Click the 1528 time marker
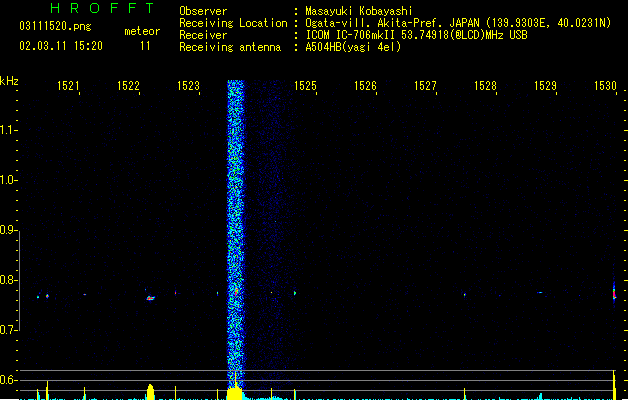Image resolution: width=629 pixels, height=400 pixels. tap(485, 86)
